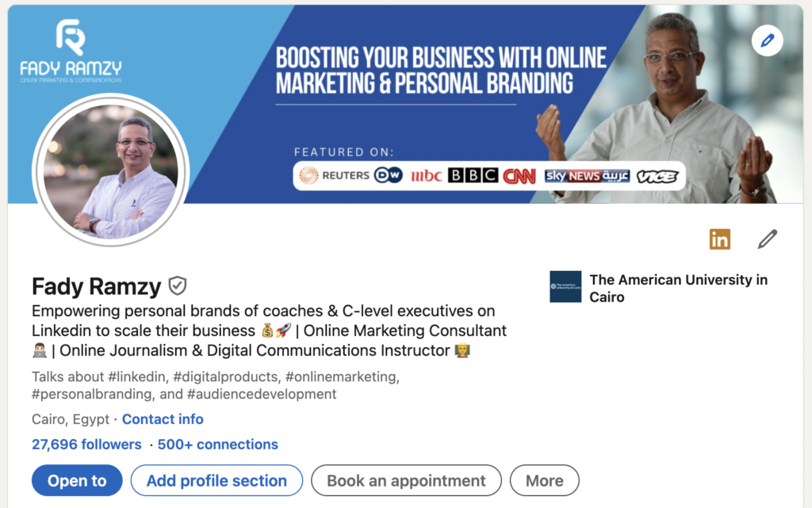Screen dimensions: 812x508
Task: Click the verification shield beside Fady Ramzy
Action: 177,285
